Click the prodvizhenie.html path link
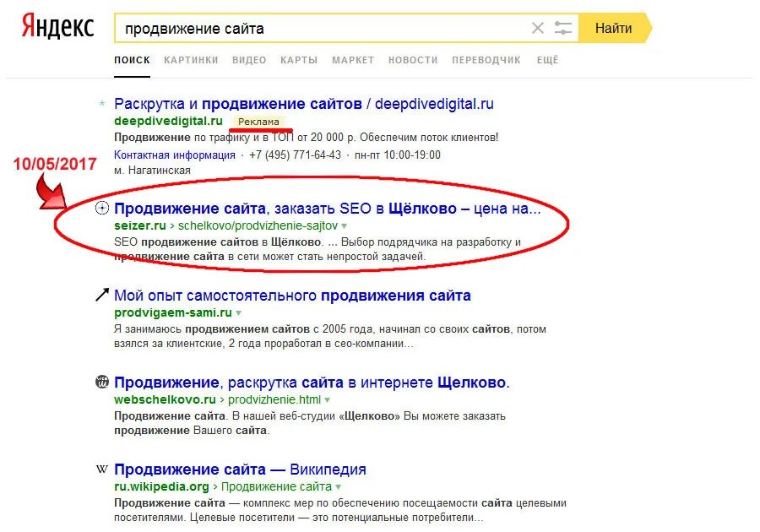The height and width of the screenshot is (532, 760). [x=274, y=399]
